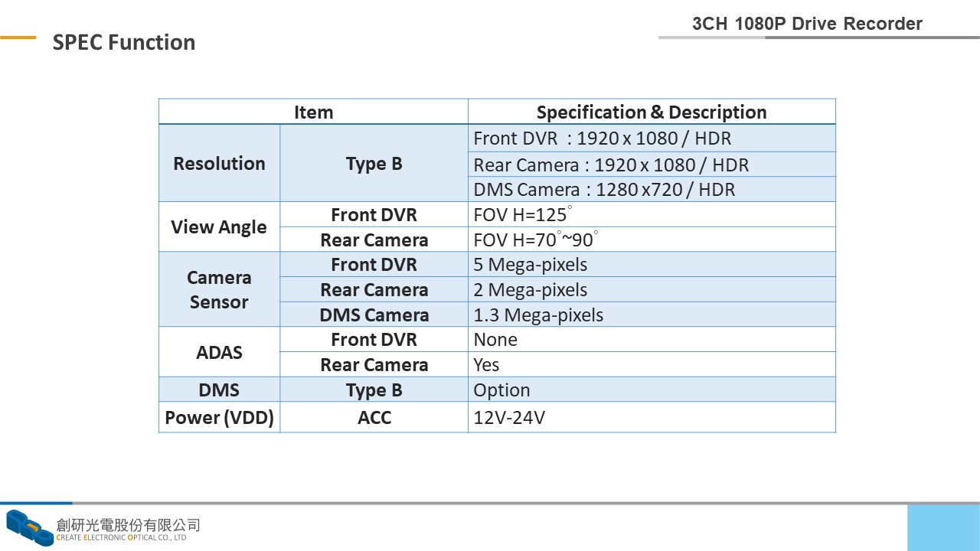Click the FOV H=125° cell
Viewport: 980px width, 551px height.
coord(652,214)
